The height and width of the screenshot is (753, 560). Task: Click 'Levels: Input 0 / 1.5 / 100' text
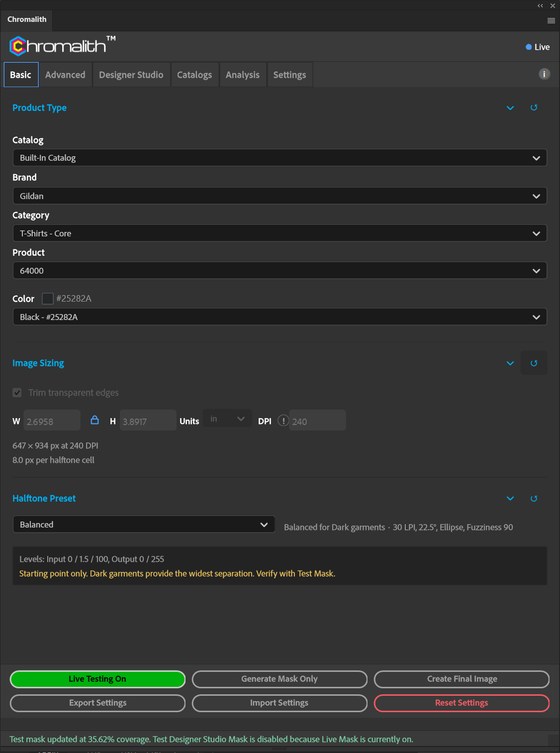point(92,559)
